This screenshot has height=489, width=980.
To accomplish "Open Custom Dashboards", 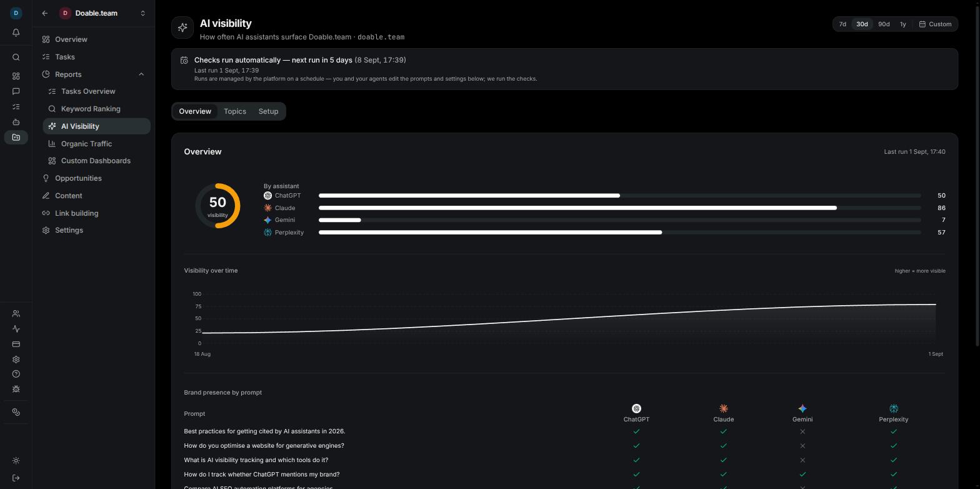I will [x=97, y=161].
